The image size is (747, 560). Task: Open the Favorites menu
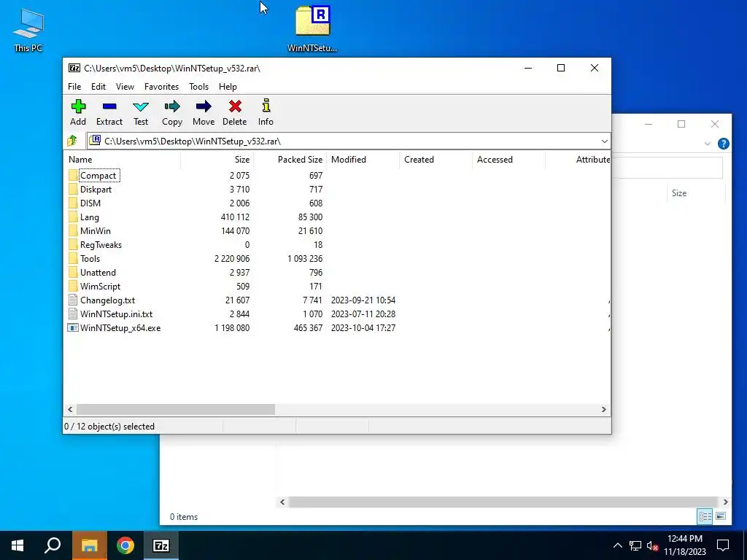[161, 87]
